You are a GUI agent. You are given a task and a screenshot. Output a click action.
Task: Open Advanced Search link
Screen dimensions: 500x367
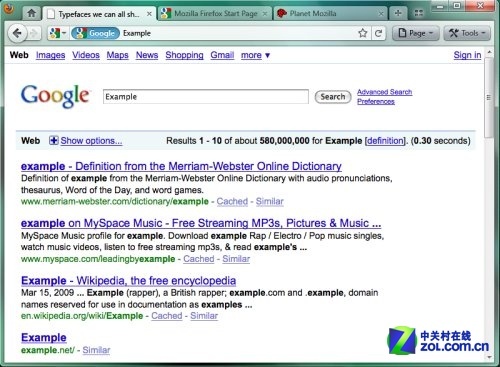click(385, 92)
